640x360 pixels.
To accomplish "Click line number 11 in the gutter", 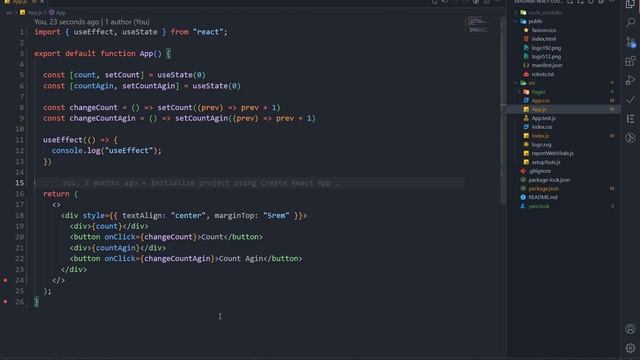I will tap(20, 140).
